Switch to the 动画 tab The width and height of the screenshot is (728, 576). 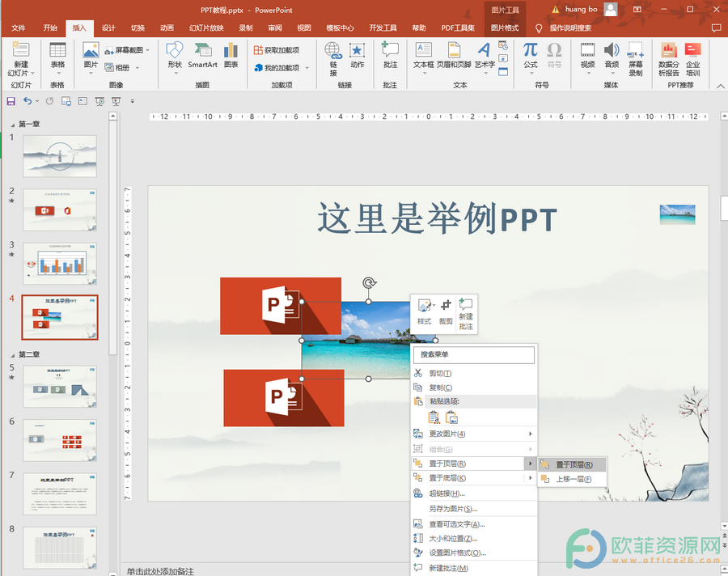pos(167,28)
